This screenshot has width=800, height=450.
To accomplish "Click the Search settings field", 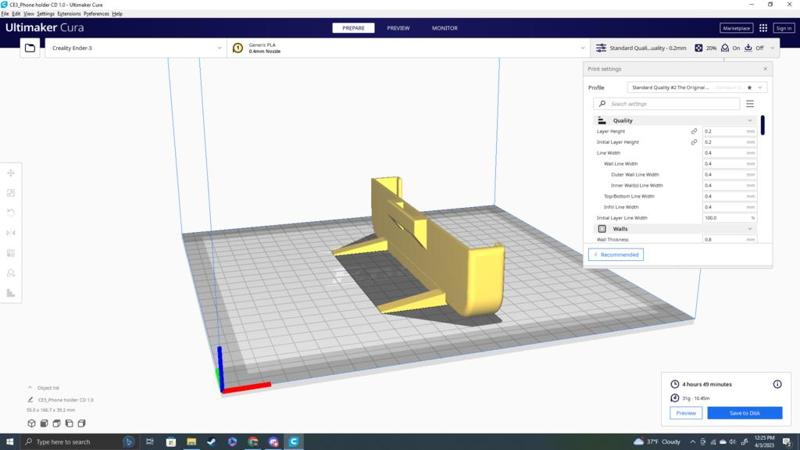I will click(x=666, y=104).
